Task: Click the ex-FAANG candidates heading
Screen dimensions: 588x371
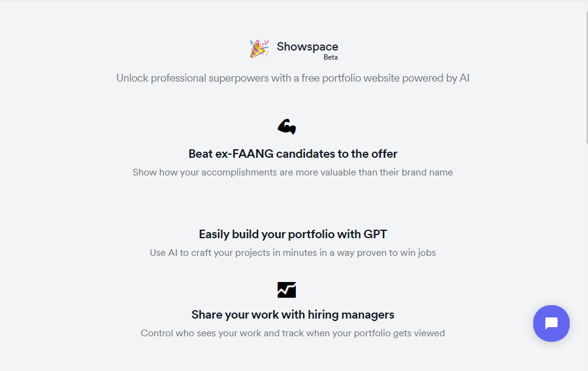Action: tap(293, 154)
